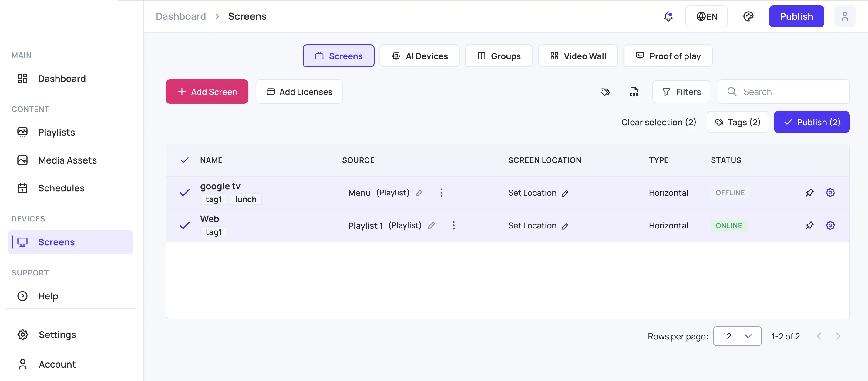Click the lunch tag on google tv
The height and width of the screenshot is (381, 868).
[x=246, y=199]
